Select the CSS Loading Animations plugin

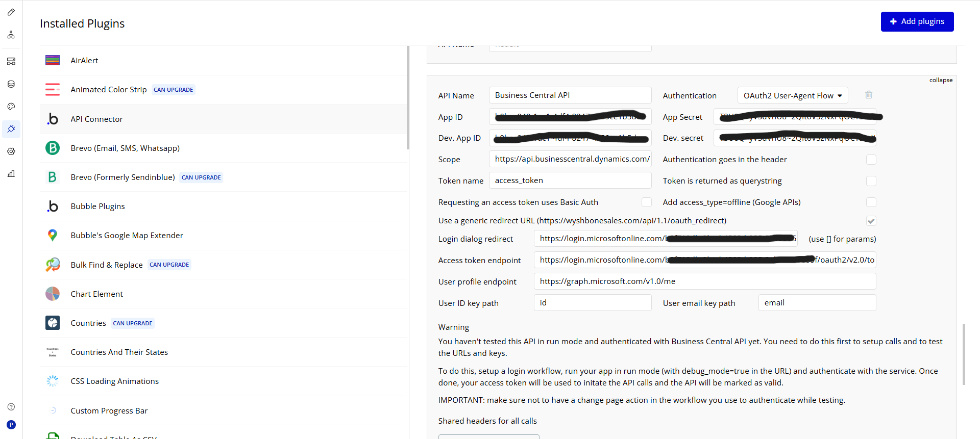tap(224, 381)
